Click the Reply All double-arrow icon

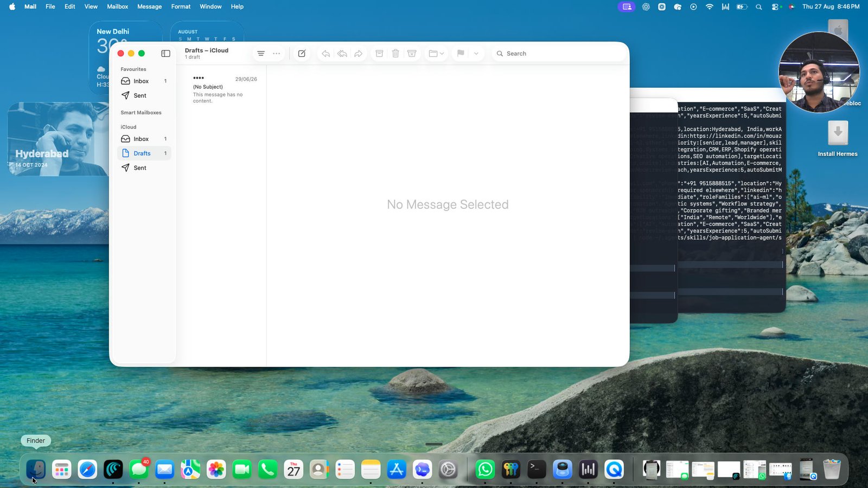[x=342, y=54]
